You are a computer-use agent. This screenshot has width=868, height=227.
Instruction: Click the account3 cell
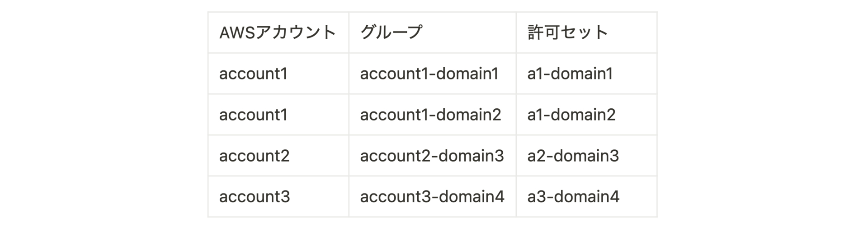(278, 196)
